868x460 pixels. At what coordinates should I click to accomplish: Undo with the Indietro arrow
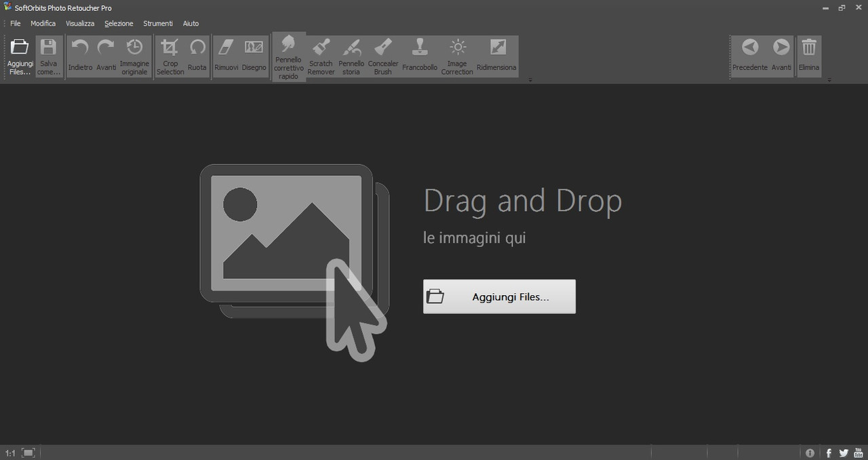click(80, 56)
